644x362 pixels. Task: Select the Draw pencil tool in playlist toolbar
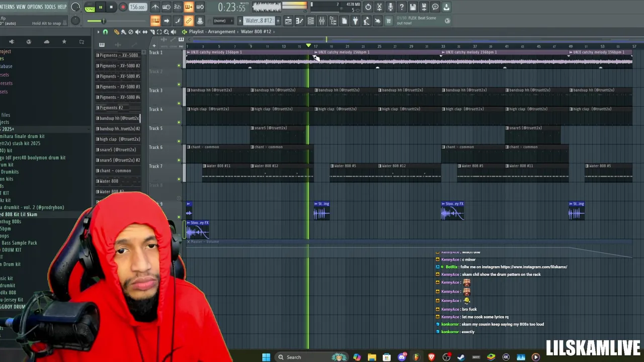tap(116, 32)
